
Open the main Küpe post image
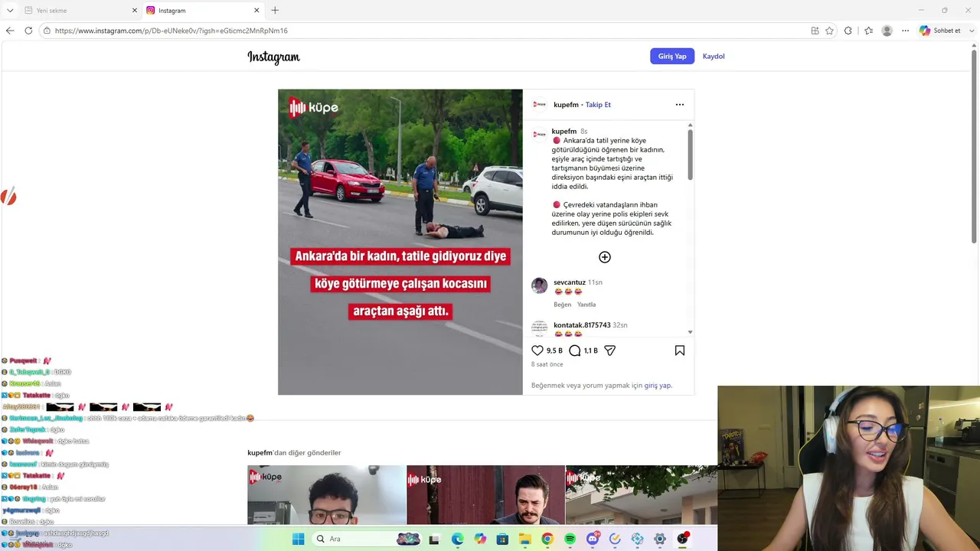[x=400, y=242]
